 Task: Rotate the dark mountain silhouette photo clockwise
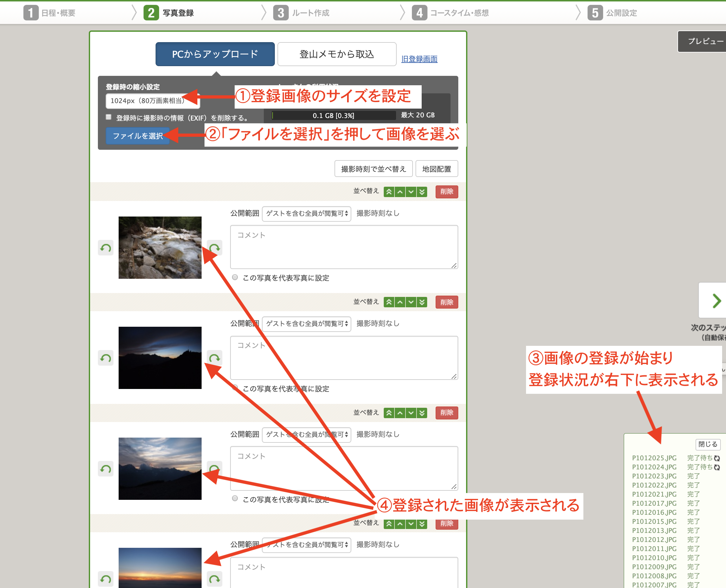[215, 358]
